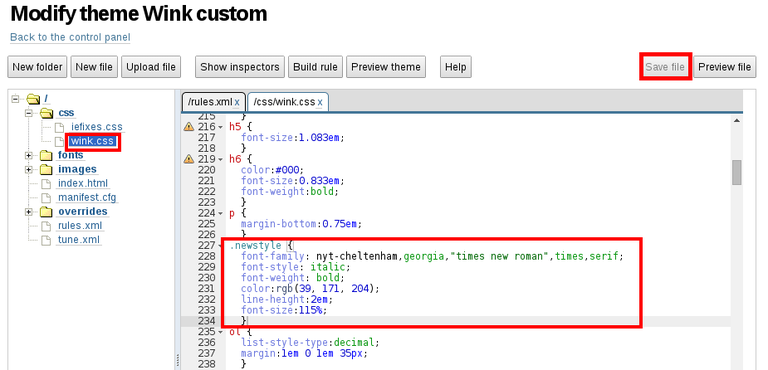Select the iefixes.css file icon
The image size is (768, 370).
[x=59, y=127]
